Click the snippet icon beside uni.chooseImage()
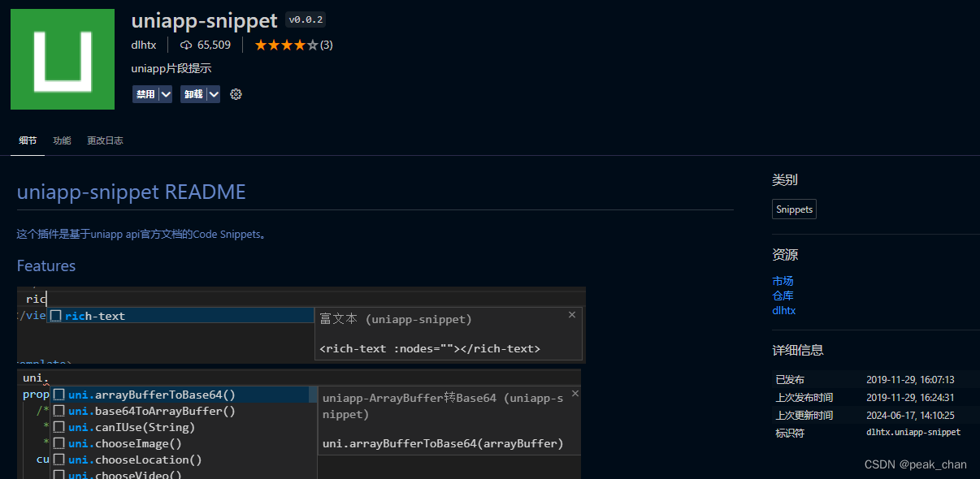This screenshot has height=479, width=980. coord(59,443)
